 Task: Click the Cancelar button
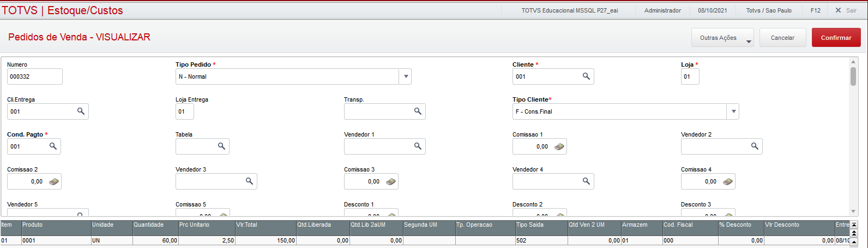coord(782,38)
